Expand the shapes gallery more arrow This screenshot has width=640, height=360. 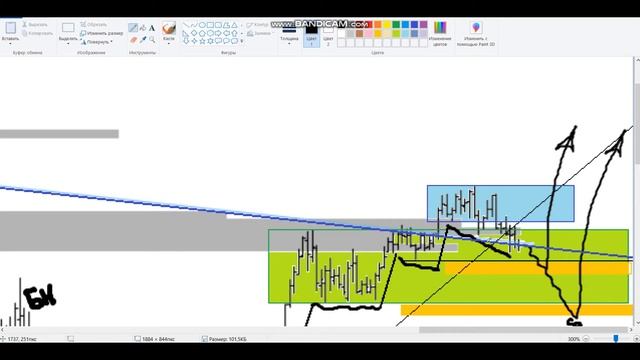tap(242, 41)
